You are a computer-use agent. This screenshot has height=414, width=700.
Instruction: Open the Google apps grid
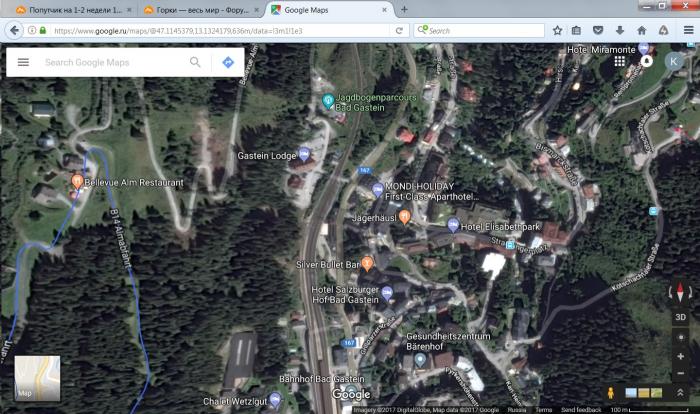[x=620, y=61]
